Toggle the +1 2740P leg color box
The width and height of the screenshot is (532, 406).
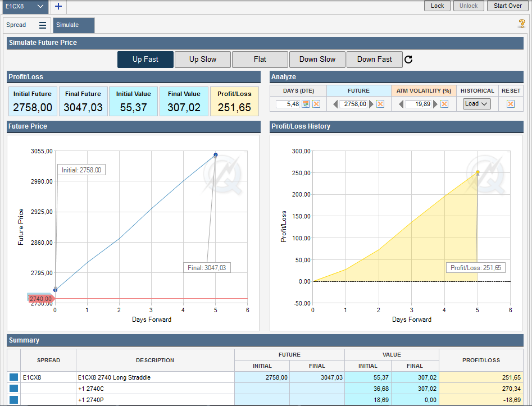point(13,400)
